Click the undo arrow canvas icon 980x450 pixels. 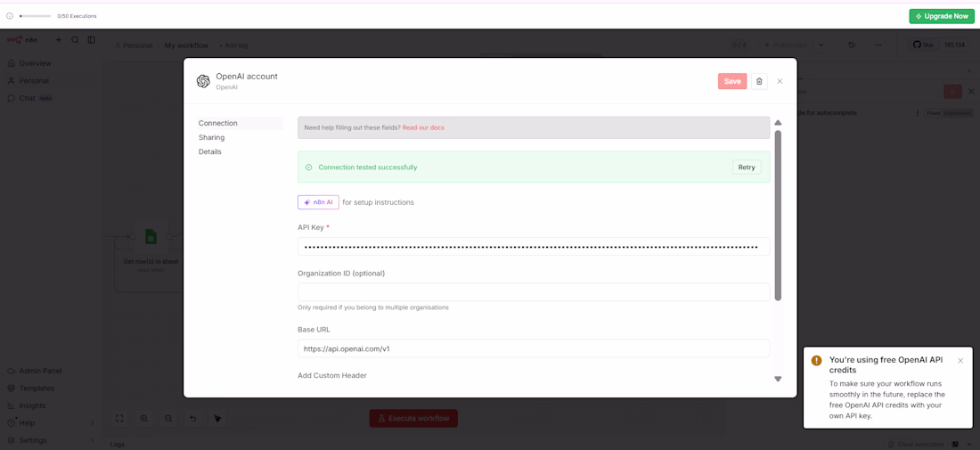(x=192, y=418)
